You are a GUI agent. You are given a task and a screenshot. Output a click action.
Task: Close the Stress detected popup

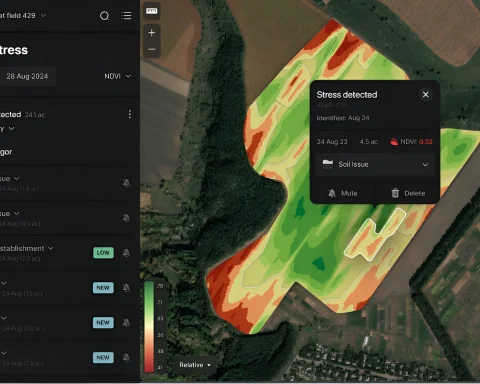426,95
